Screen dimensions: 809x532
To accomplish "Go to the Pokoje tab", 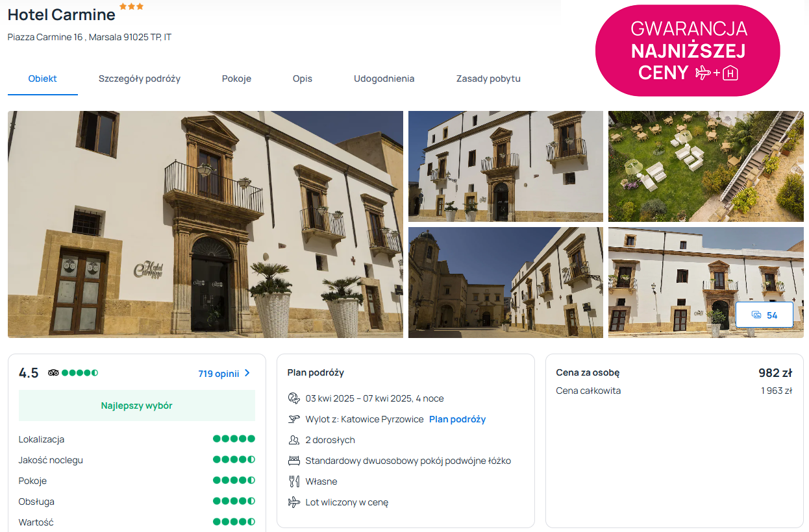I will click(x=236, y=79).
